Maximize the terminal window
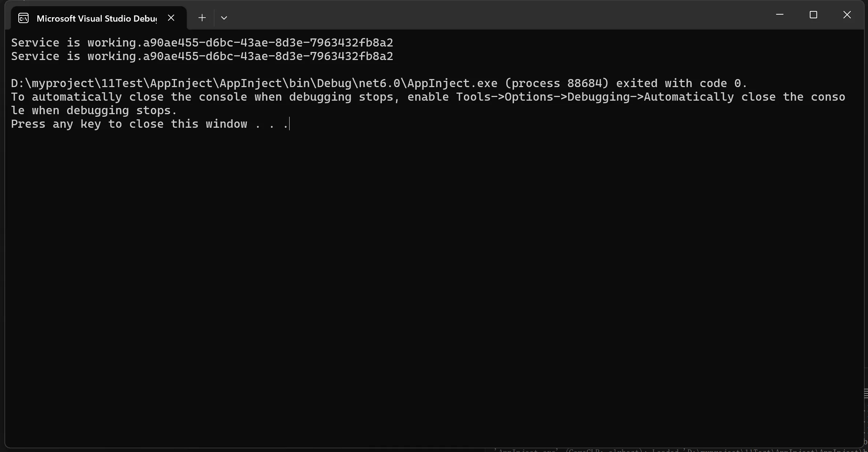This screenshot has width=868, height=452. (813, 15)
